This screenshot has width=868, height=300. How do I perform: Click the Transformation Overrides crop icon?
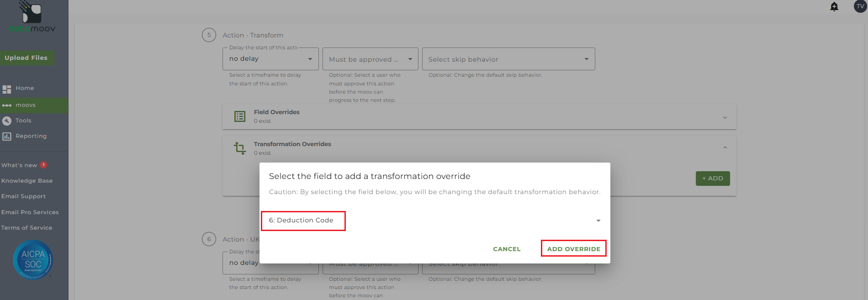[240, 148]
